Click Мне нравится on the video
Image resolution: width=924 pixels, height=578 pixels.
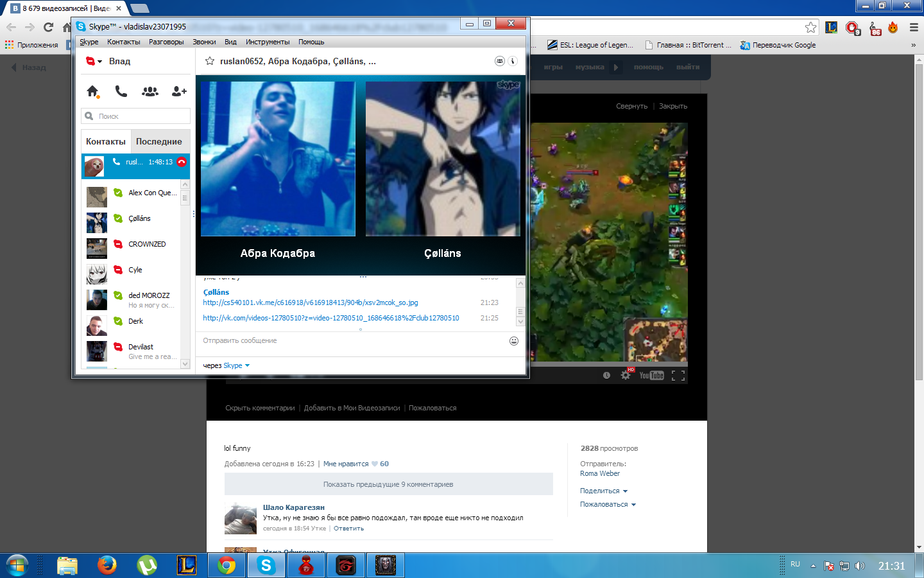(346, 464)
